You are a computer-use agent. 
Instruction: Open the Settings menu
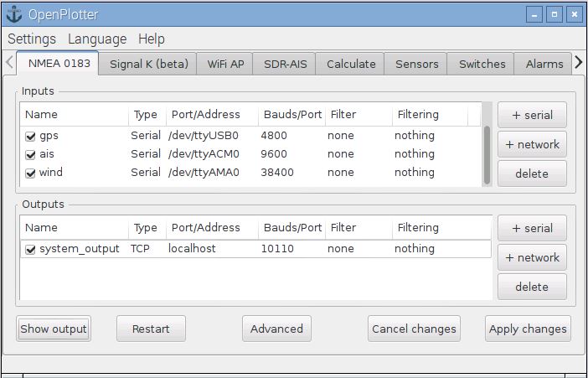(x=32, y=39)
